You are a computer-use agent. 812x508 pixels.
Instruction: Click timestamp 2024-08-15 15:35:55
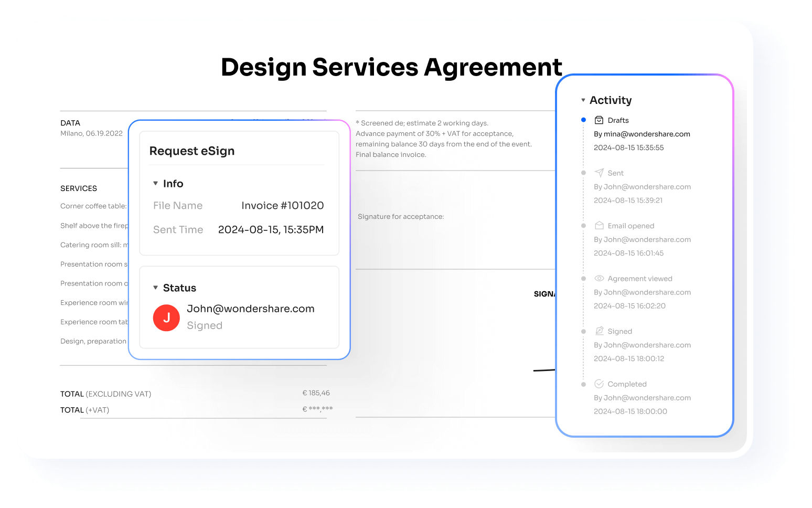[x=629, y=148]
